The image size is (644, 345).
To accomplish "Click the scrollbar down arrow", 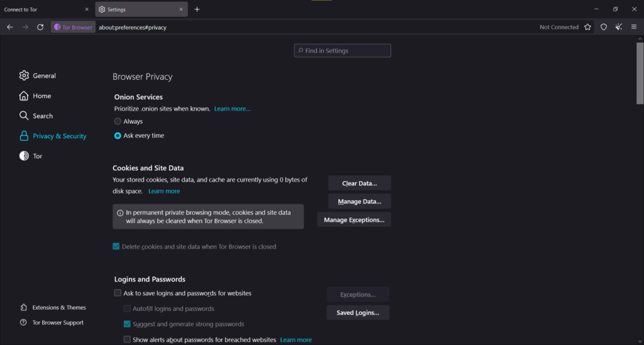I will [x=640, y=341].
